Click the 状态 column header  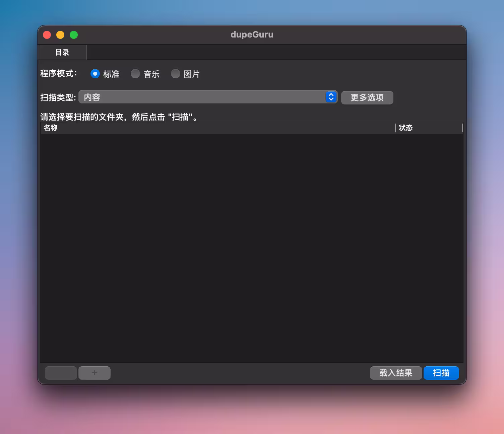click(x=429, y=128)
